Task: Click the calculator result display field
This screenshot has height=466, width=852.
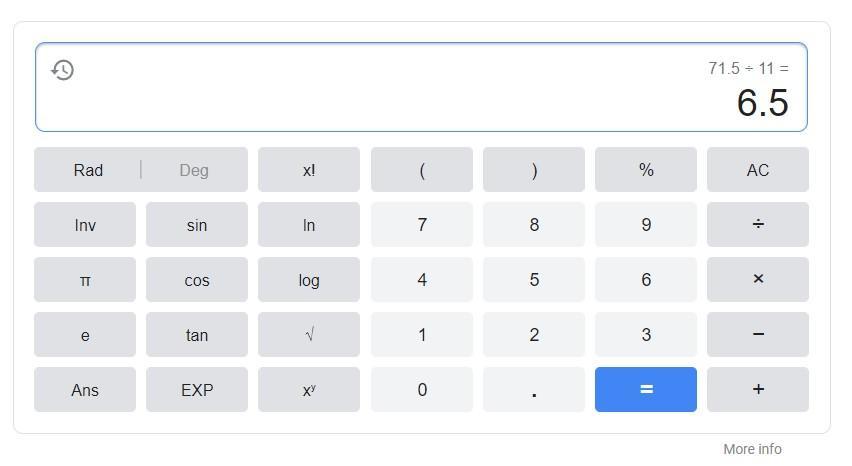Action: tap(420, 88)
